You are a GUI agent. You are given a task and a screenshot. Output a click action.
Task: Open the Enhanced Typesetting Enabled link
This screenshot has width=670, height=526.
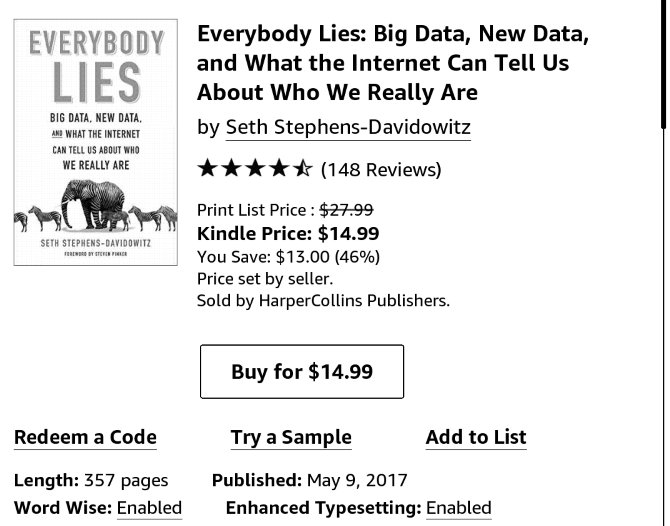pyautogui.click(x=458, y=508)
